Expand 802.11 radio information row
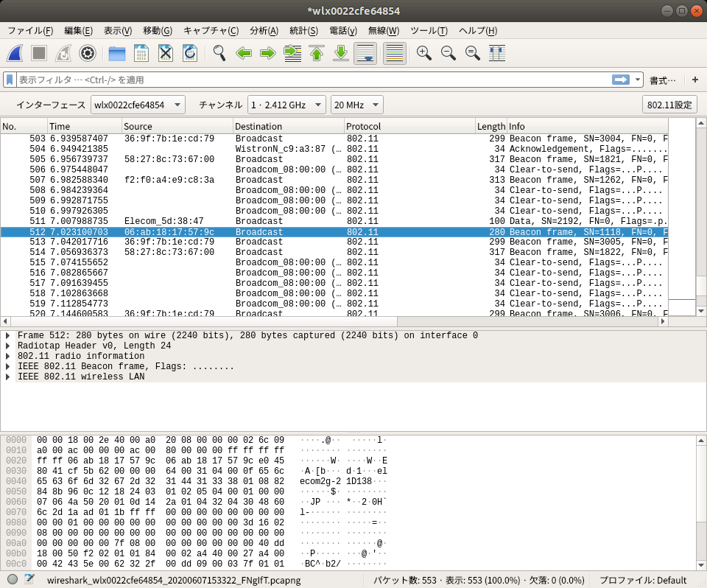The width and height of the screenshot is (707, 588). (x=7, y=356)
